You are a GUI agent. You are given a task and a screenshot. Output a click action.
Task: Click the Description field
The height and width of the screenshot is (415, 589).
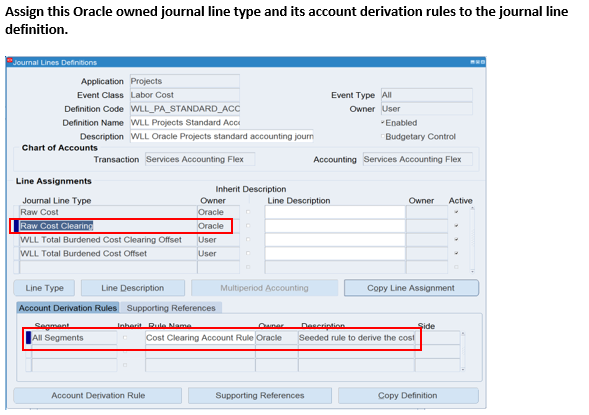pos(222,136)
